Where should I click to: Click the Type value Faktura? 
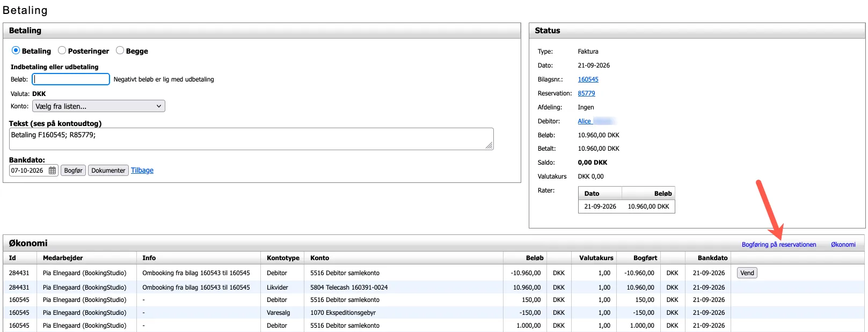(588, 51)
